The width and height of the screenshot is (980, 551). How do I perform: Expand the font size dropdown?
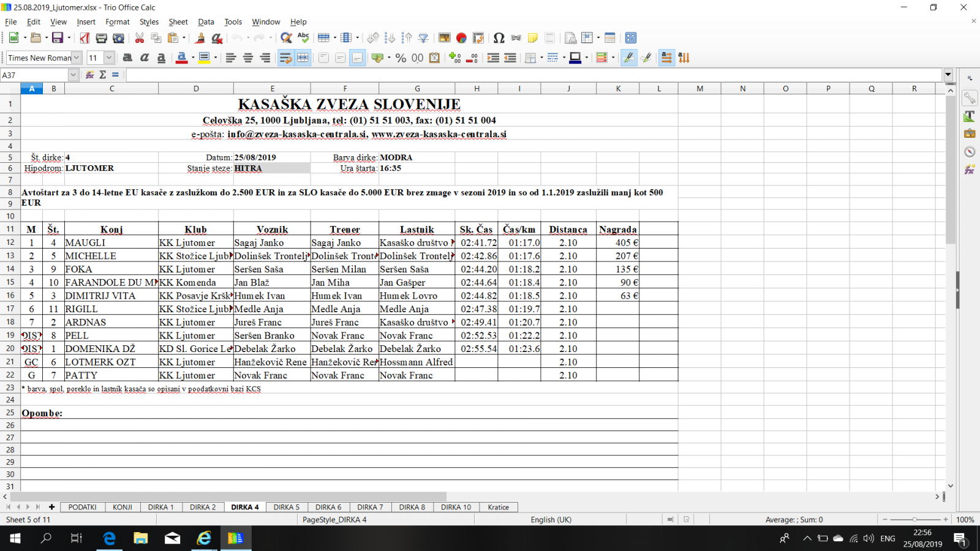click(109, 58)
